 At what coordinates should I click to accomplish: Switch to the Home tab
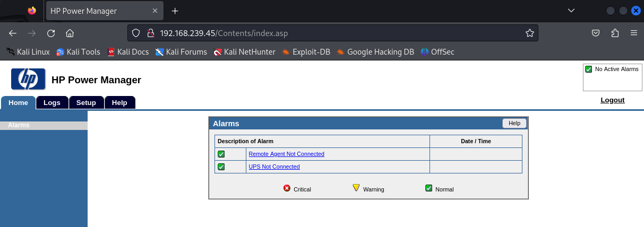[18, 102]
